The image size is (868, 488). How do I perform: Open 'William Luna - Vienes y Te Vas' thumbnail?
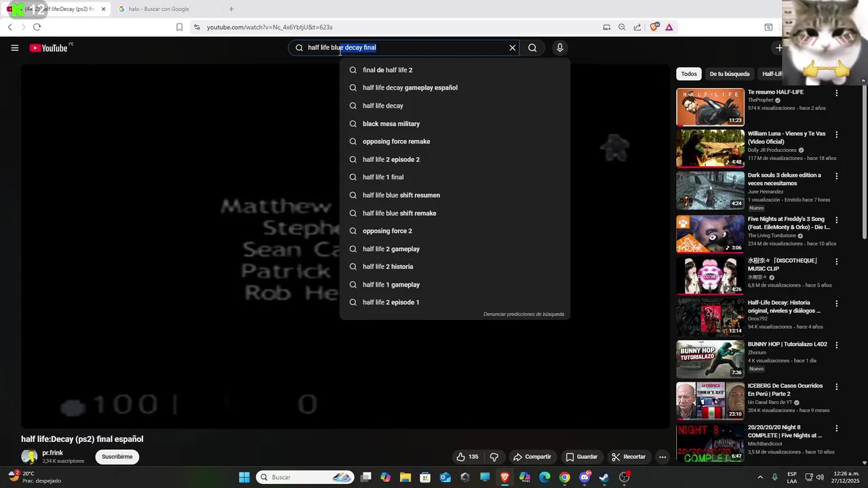click(710, 148)
